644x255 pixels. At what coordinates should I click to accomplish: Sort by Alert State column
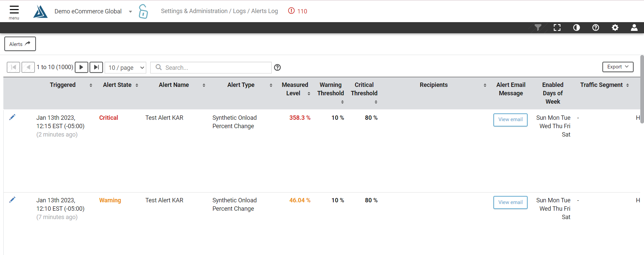point(137,85)
